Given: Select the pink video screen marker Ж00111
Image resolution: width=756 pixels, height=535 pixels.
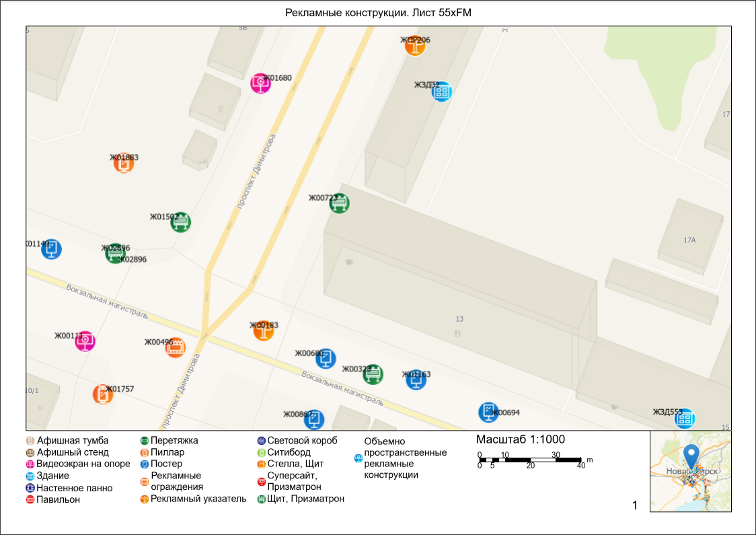Looking at the screenshot, I should (x=85, y=341).
